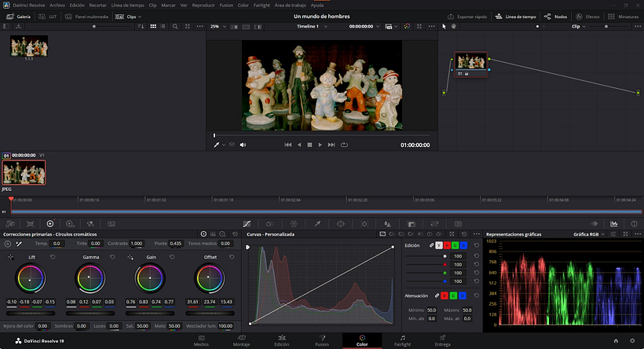Open project settings gear icon

point(632,340)
